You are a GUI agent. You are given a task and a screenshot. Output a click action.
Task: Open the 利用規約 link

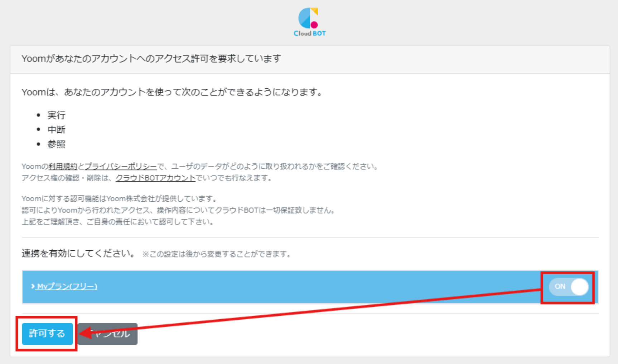pyautogui.click(x=63, y=167)
